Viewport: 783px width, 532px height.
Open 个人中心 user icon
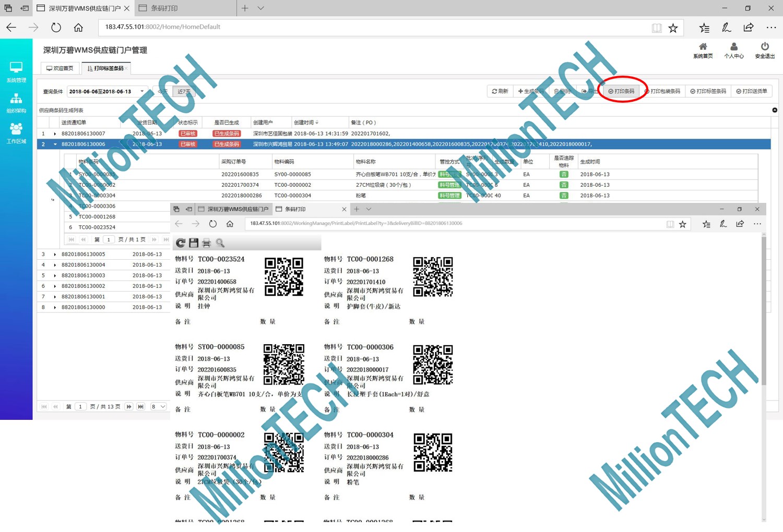pos(733,51)
